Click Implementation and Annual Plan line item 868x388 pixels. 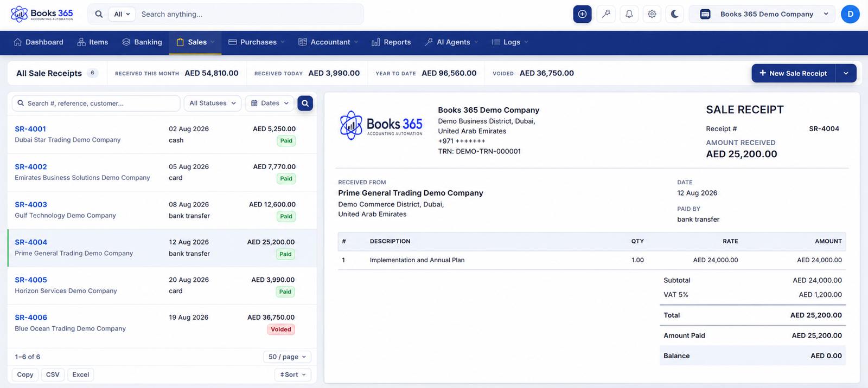(x=417, y=260)
